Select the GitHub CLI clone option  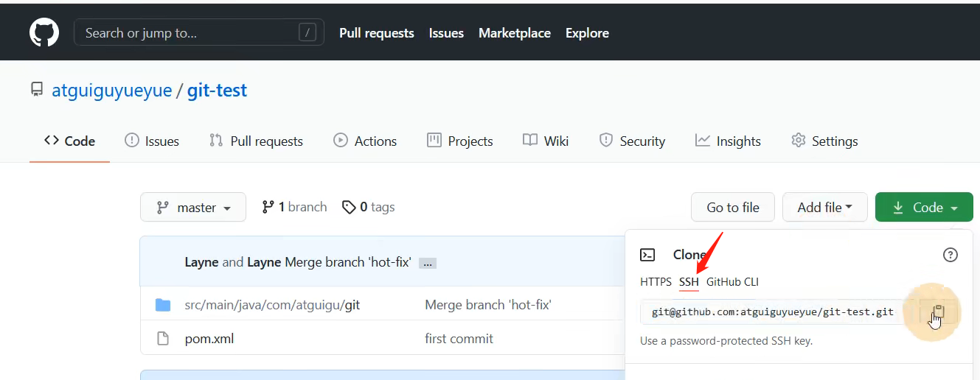click(732, 282)
